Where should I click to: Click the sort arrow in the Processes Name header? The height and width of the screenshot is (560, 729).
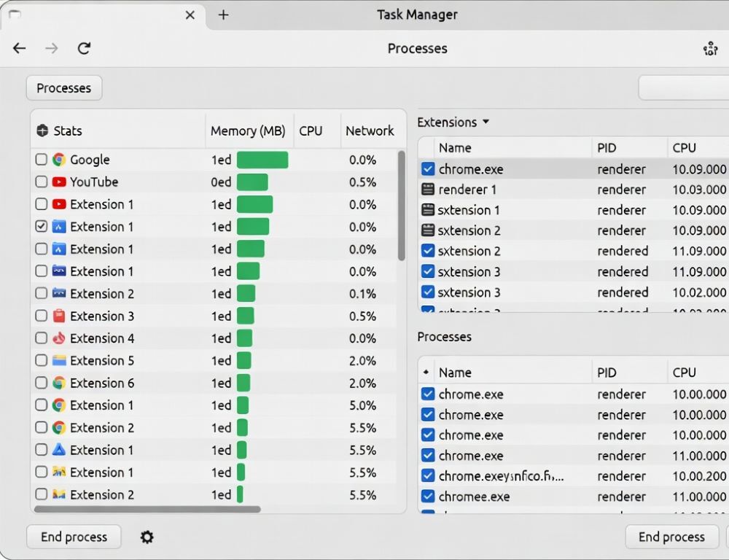coord(426,372)
